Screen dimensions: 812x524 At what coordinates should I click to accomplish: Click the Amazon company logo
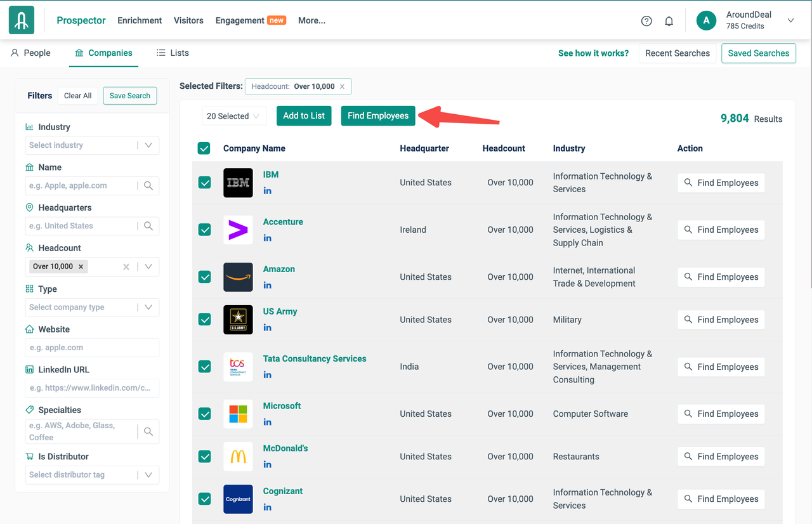[x=238, y=277]
